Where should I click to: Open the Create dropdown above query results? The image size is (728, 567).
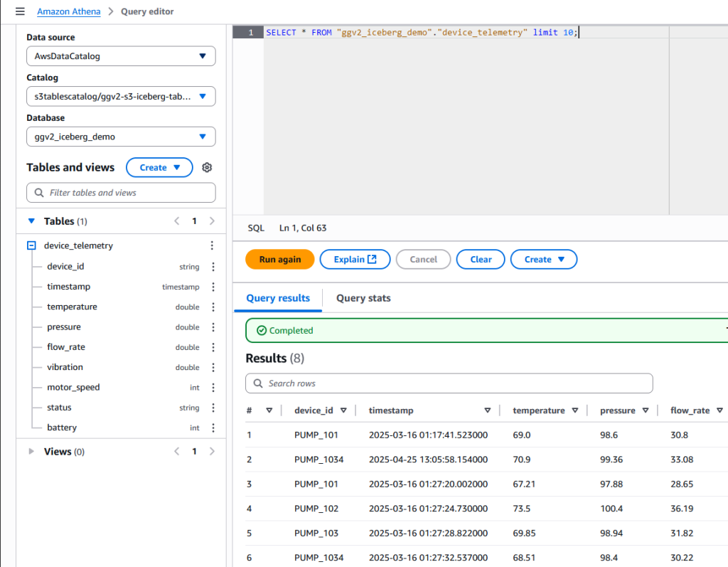[x=543, y=259]
